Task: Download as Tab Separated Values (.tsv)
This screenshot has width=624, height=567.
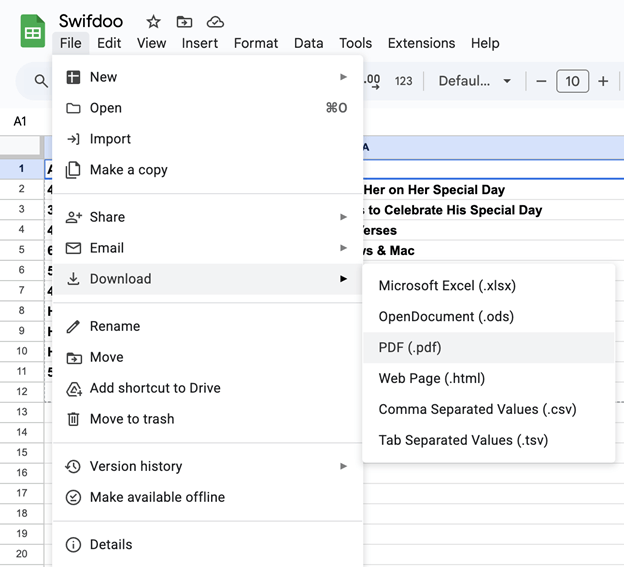Action: tap(489, 440)
